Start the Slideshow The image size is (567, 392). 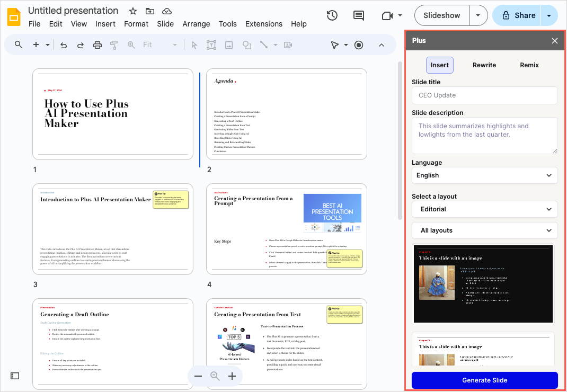pos(442,15)
